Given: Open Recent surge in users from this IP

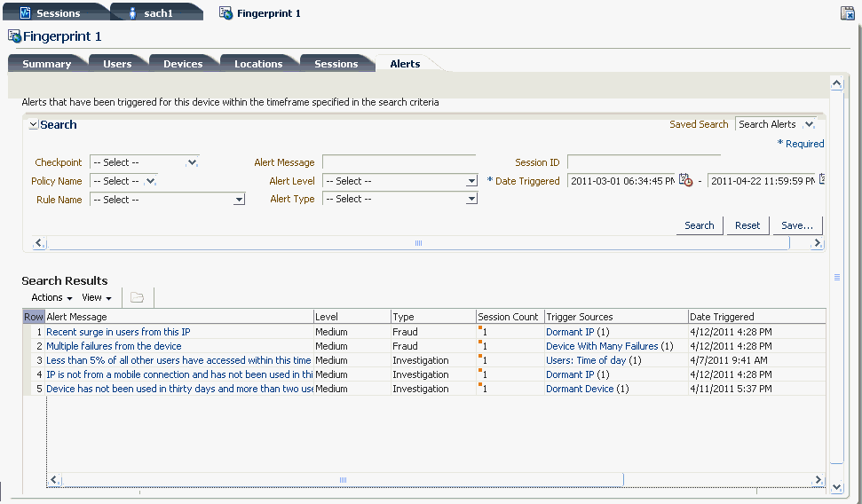Looking at the screenshot, I should click(x=118, y=332).
